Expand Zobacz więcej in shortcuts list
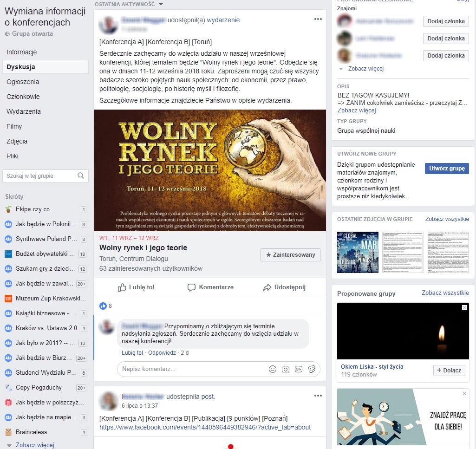This screenshot has width=476, height=449. [x=34, y=445]
